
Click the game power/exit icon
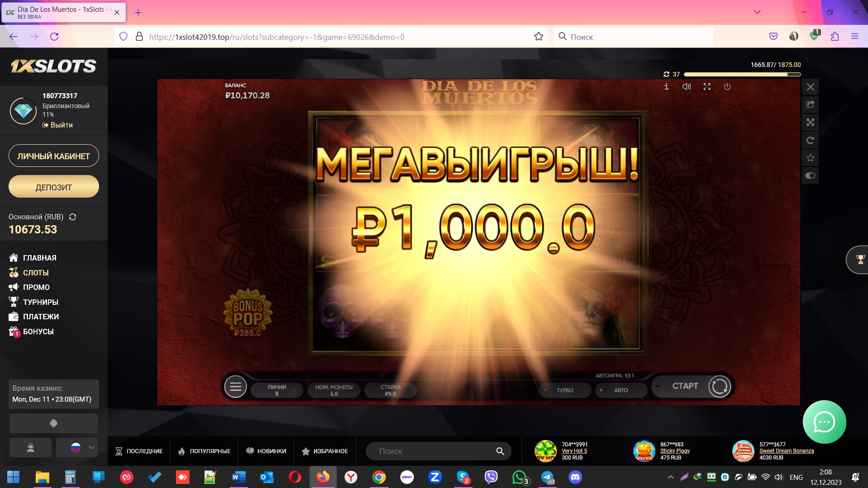[727, 87]
